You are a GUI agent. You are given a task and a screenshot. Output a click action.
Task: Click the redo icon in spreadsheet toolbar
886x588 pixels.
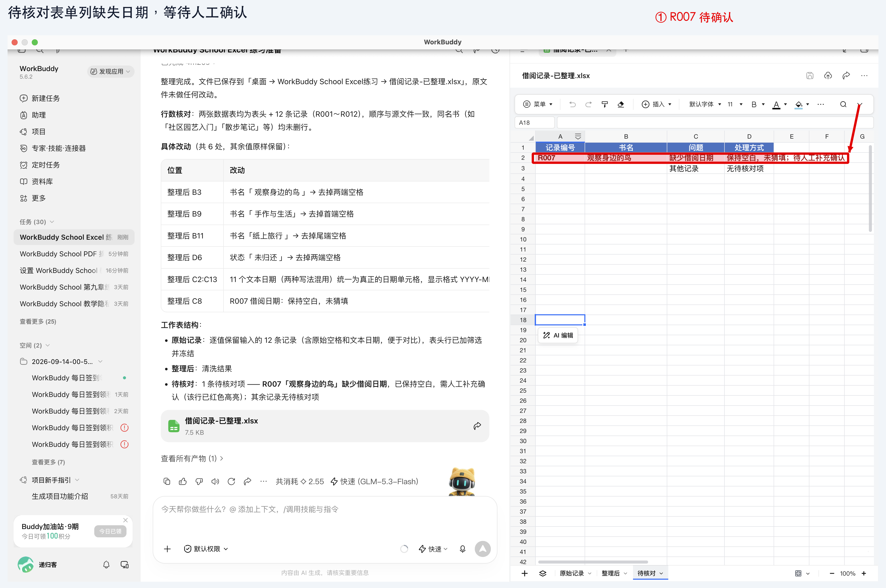[x=588, y=104]
